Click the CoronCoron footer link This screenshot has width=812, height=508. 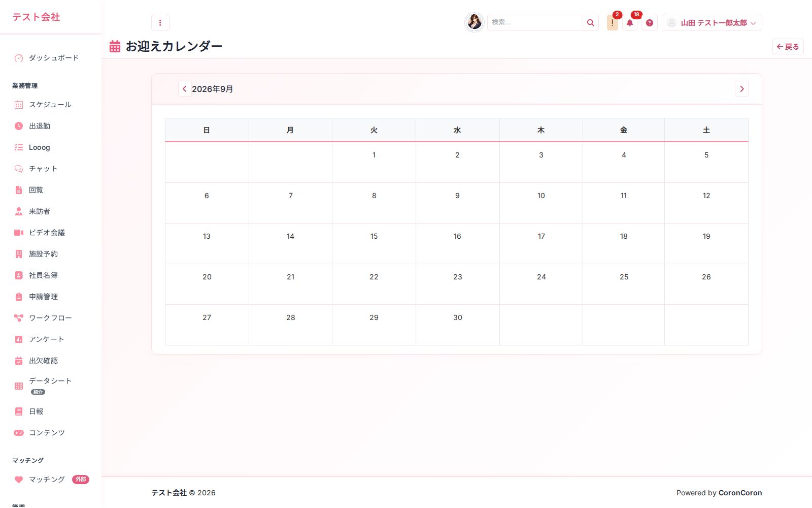pyautogui.click(x=740, y=493)
